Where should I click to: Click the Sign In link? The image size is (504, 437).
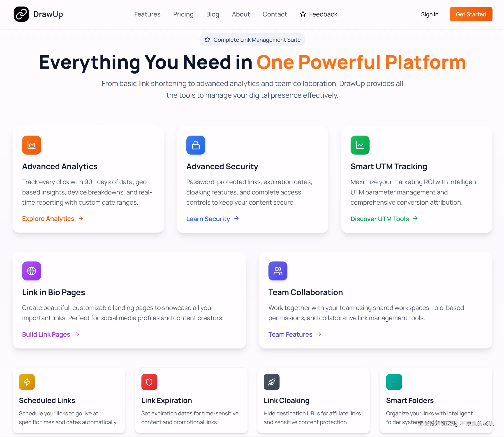coord(429,14)
